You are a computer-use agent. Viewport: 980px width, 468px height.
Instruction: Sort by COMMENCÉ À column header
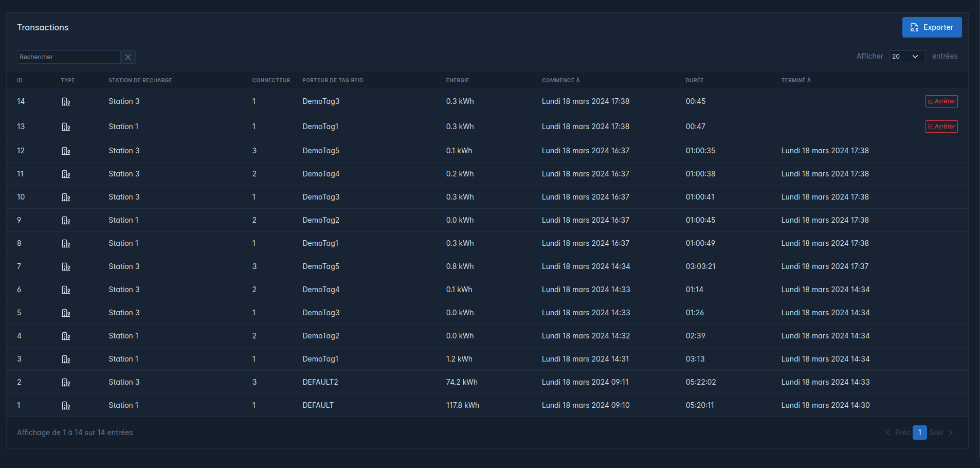(560, 81)
